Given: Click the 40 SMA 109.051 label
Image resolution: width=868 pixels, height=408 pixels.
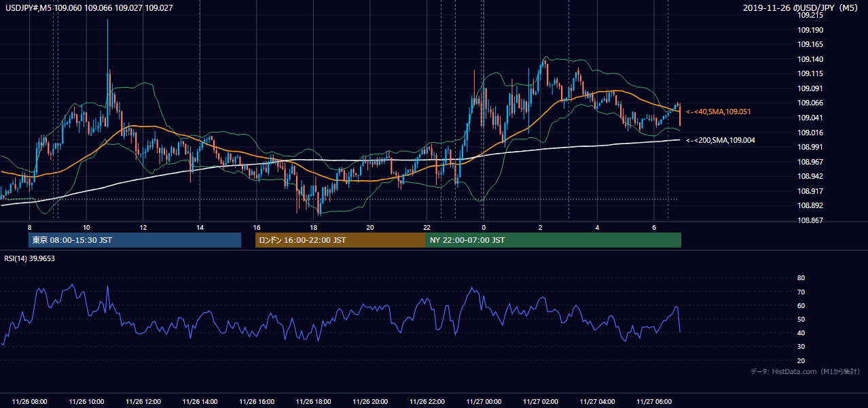Looking at the screenshot, I should tap(719, 112).
